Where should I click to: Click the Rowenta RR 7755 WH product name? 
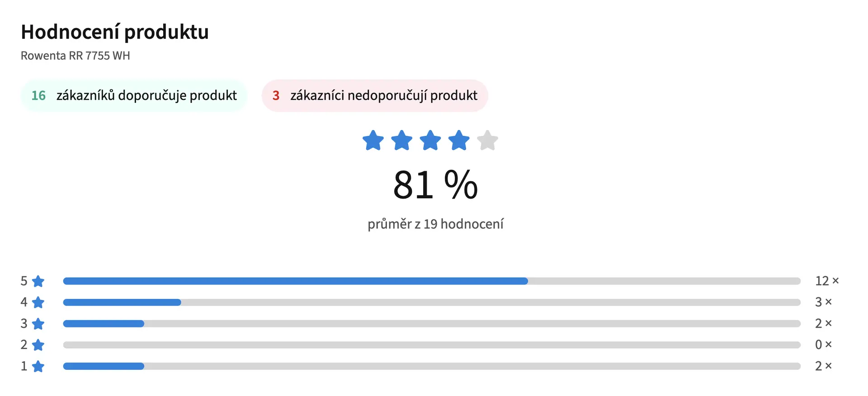[75, 56]
